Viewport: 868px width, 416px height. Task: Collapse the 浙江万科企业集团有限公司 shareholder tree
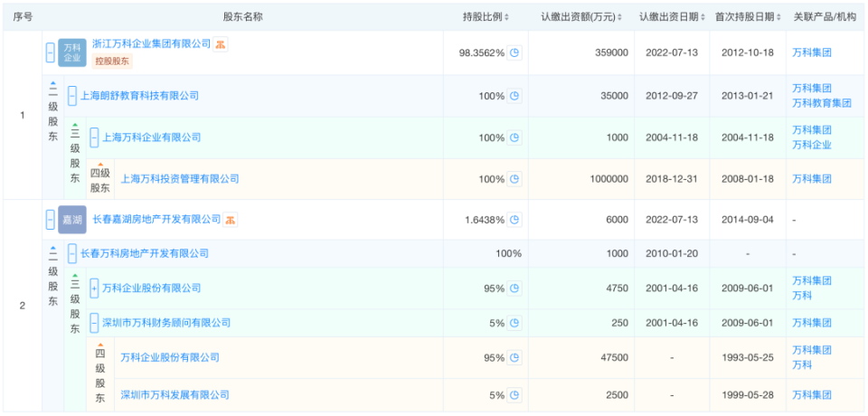click(x=51, y=53)
